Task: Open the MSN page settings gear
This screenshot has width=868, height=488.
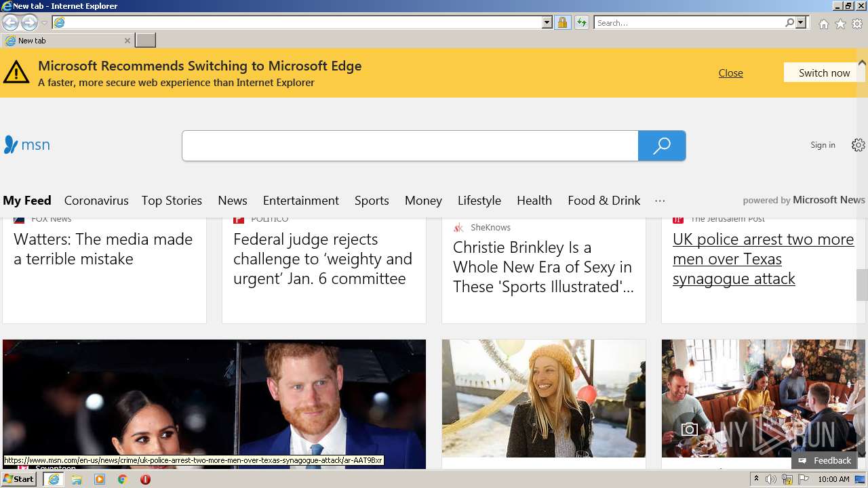Action: (x=859, y=145)
